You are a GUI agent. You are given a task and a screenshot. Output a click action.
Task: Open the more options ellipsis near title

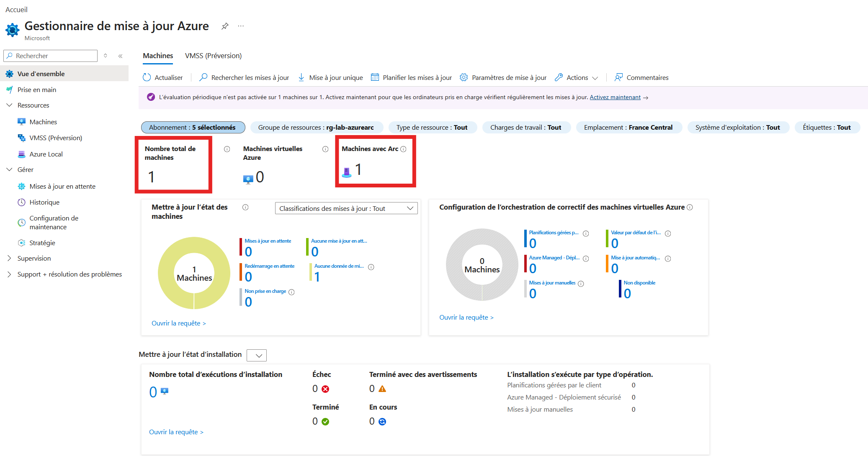241,26
